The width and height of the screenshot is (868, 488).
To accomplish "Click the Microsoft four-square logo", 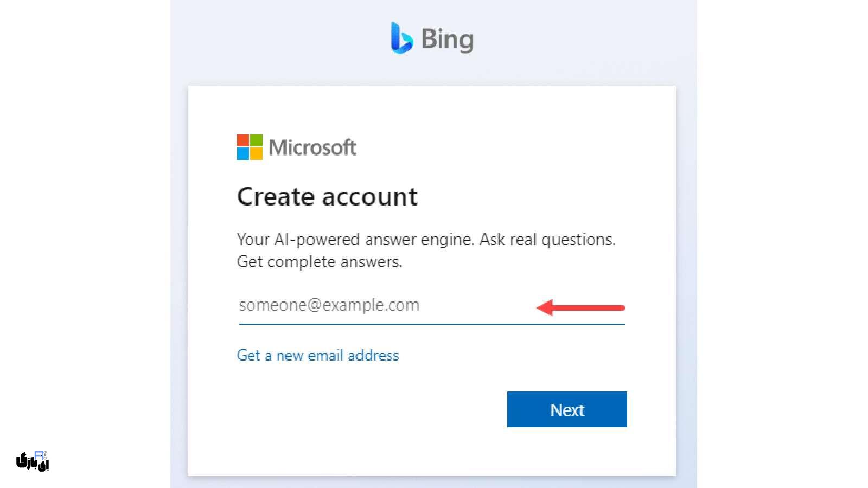I will [x=250, y=147].
